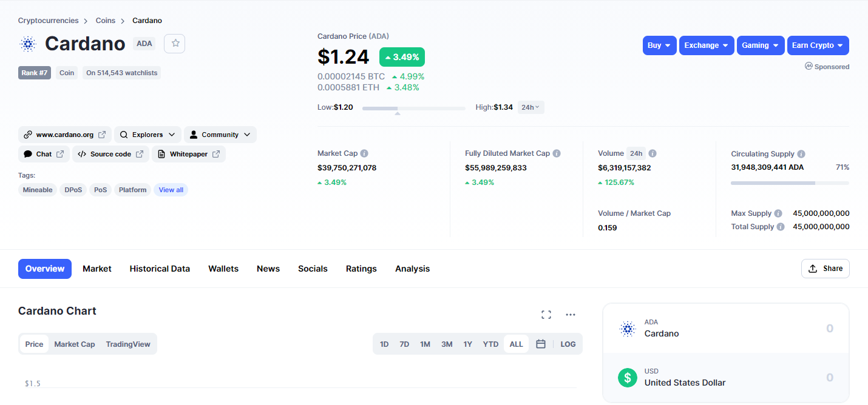Open the Analysis tab
Viewport: 868px width, 405px height.
click(413, 269)
